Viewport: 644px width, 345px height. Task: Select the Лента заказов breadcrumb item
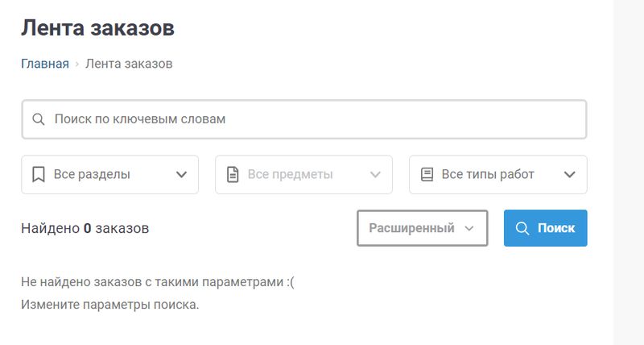[x=129, y=64]
